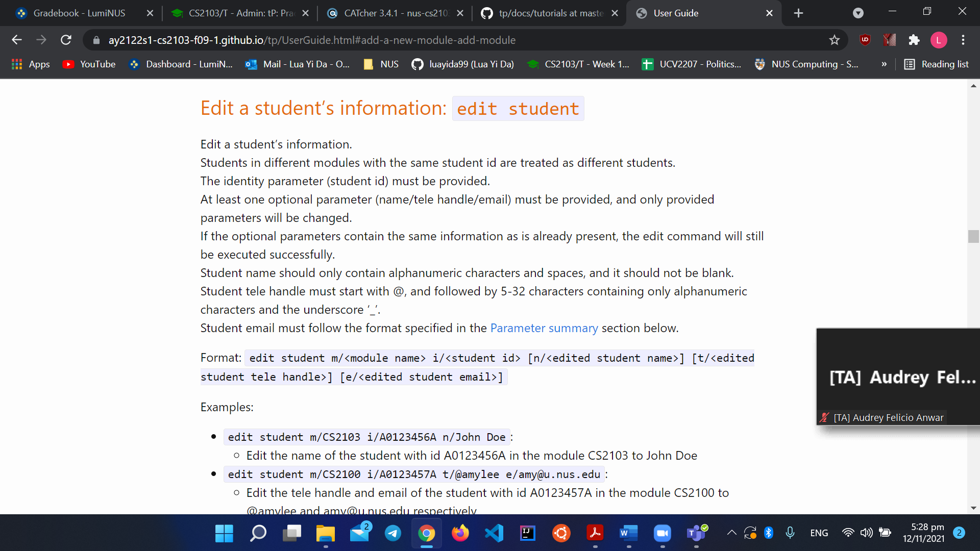
Task: Open the Dashboard - LumiNUS bookmark
Action: click(x=181, y=64)
